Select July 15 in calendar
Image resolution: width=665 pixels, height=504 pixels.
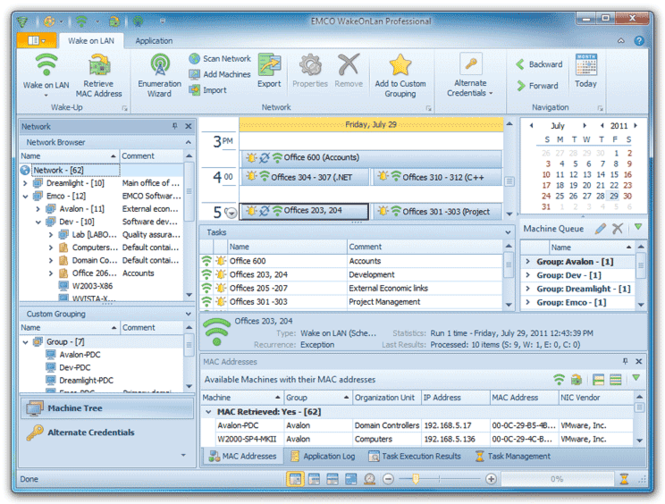tap(614, 174)
